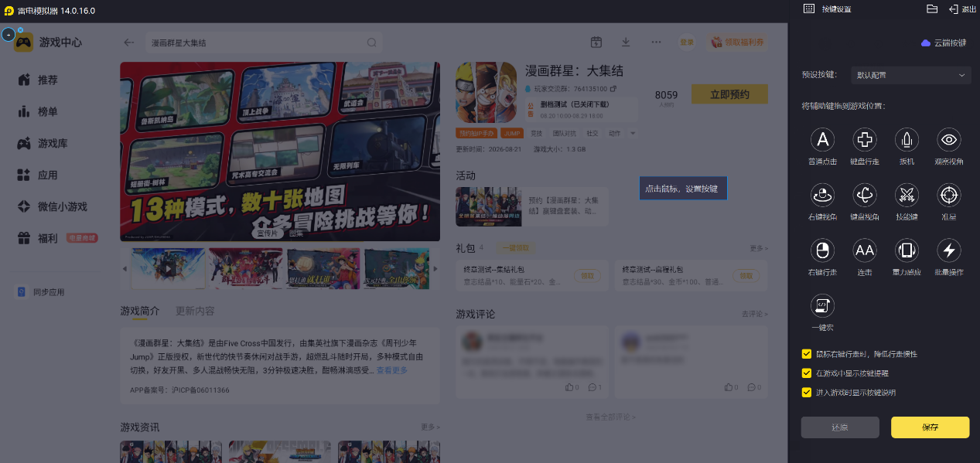
Task: Open 榜单 in the sidebar
Action: coord(47,111)
